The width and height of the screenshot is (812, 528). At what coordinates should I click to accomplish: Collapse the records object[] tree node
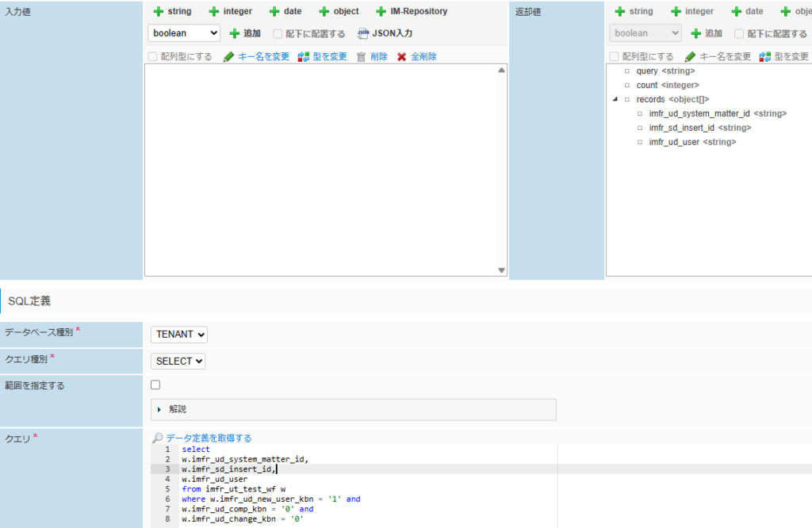point(615,99)
